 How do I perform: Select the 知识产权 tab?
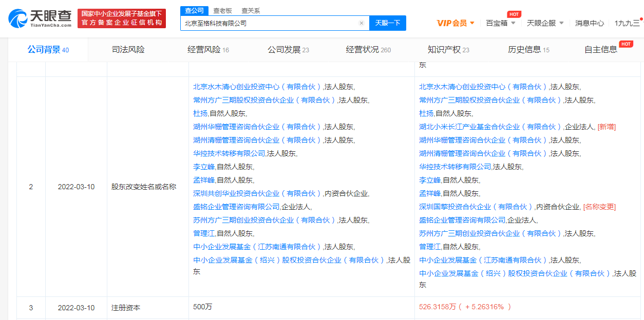(x=448, y=50)
